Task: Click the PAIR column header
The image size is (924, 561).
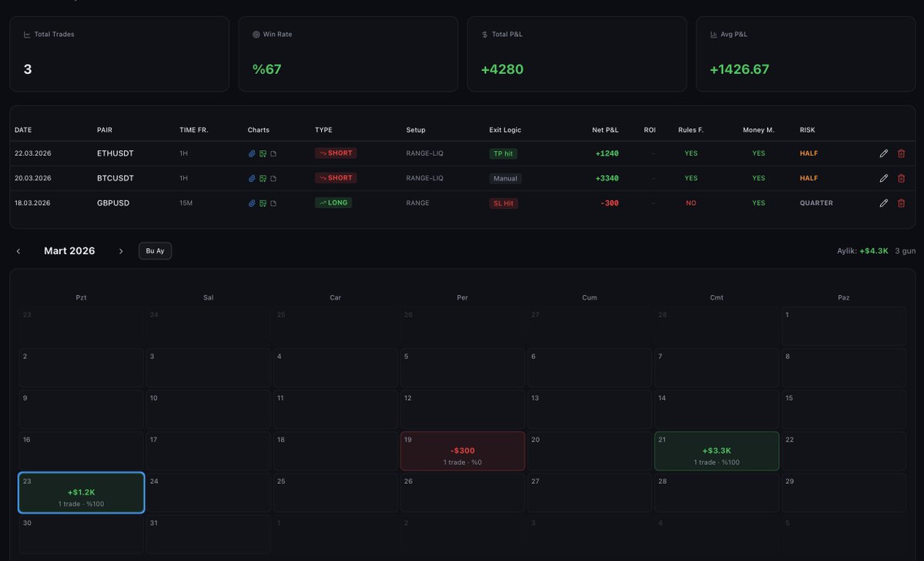Action: pyautogui.click(x=105, y=130)
